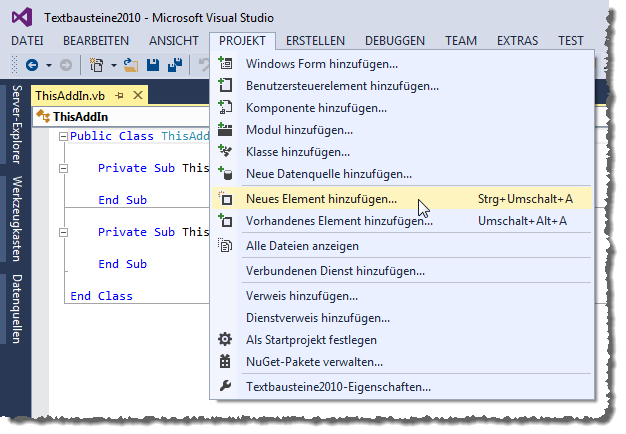Screen dimensions: 626x434
Task: Click the PROJEKT menu header
Action: coord(242,41)
